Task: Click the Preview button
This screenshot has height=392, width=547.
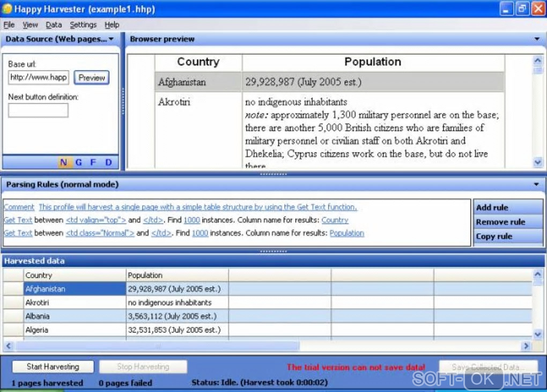Action: point(91,77)
